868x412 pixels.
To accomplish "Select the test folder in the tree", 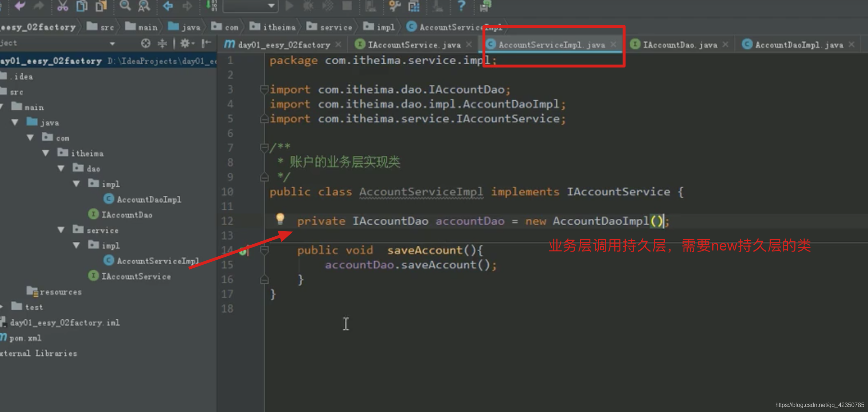I will pos(27,307).
